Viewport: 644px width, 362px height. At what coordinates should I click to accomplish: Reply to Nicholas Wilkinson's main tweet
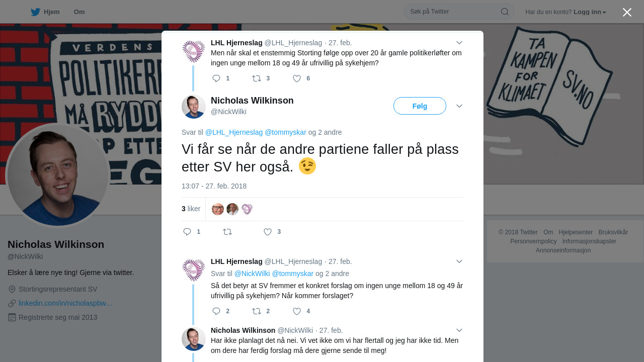coord(187,232)
